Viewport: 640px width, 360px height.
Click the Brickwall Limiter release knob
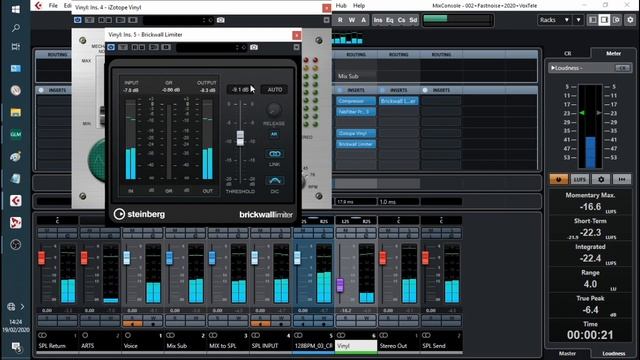pyautogui.click(x=274, y=109)
